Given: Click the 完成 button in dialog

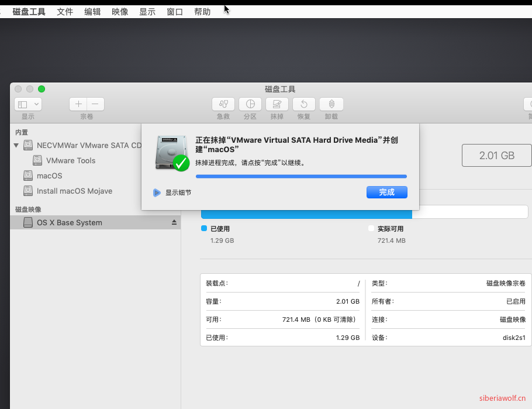Looking at the screenshot, I should click(387, 193).
